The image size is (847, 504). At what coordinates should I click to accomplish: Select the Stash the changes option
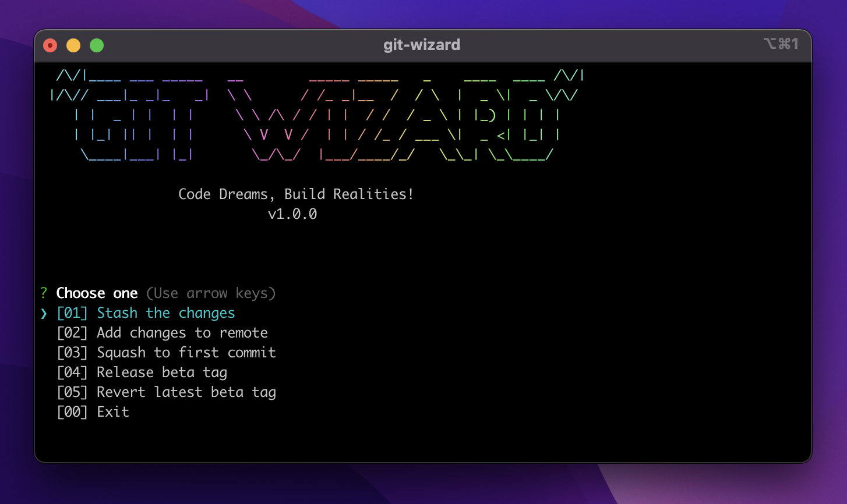pyautogui.click(x=146, y=313)
